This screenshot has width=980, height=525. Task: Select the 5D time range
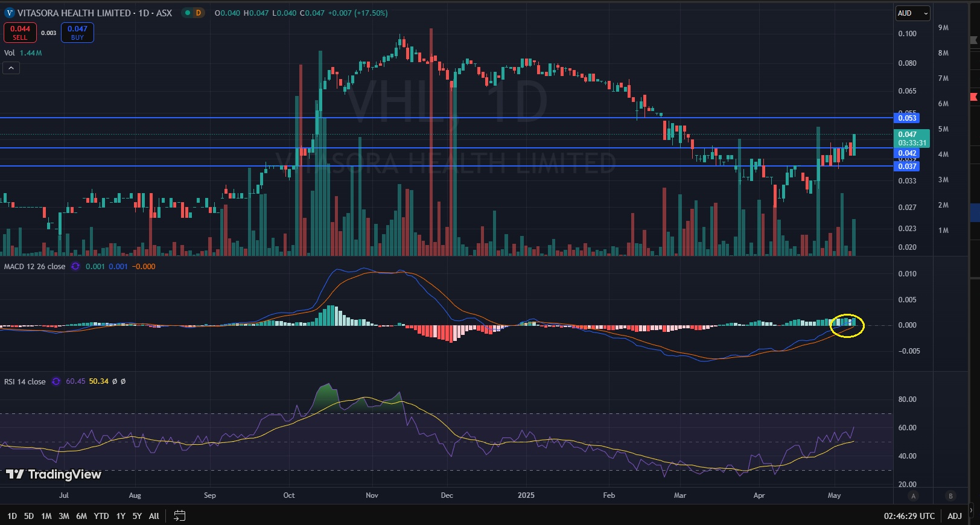point(29,516)
